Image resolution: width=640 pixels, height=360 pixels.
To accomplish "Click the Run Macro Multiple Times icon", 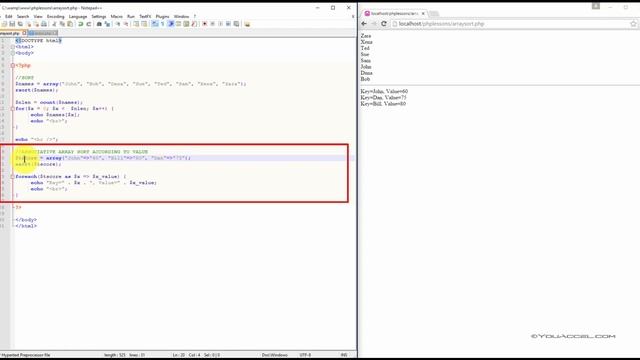I will tap(228, 24).
